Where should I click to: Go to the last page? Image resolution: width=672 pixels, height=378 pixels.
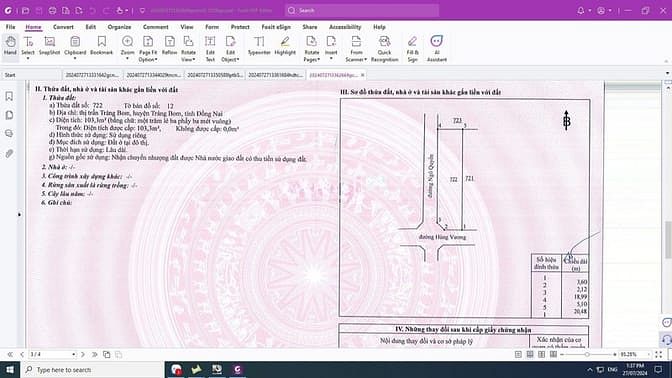tap(94, 354)
